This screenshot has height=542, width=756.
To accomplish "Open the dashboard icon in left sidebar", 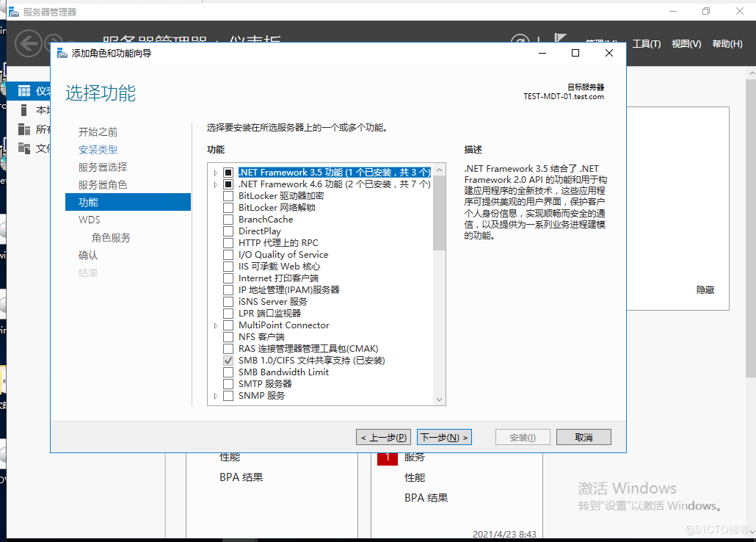I will (x=24, y=91).
